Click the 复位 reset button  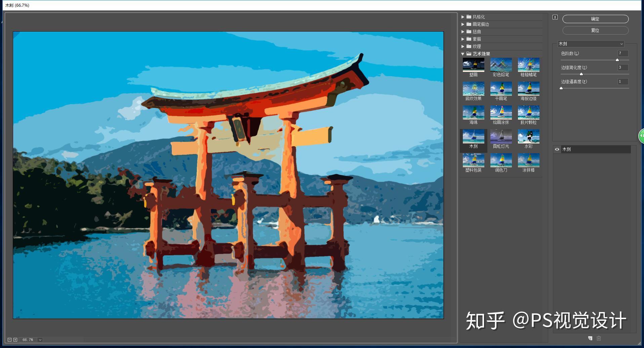595,30
